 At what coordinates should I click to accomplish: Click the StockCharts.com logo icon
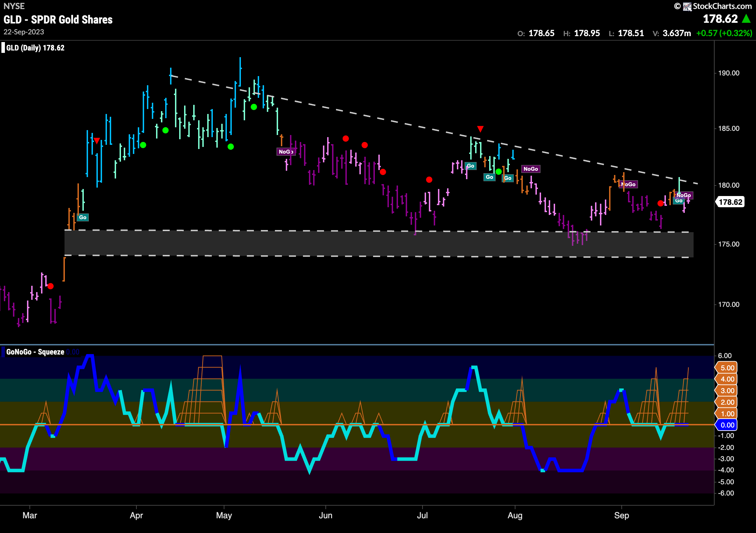(687, 6)
